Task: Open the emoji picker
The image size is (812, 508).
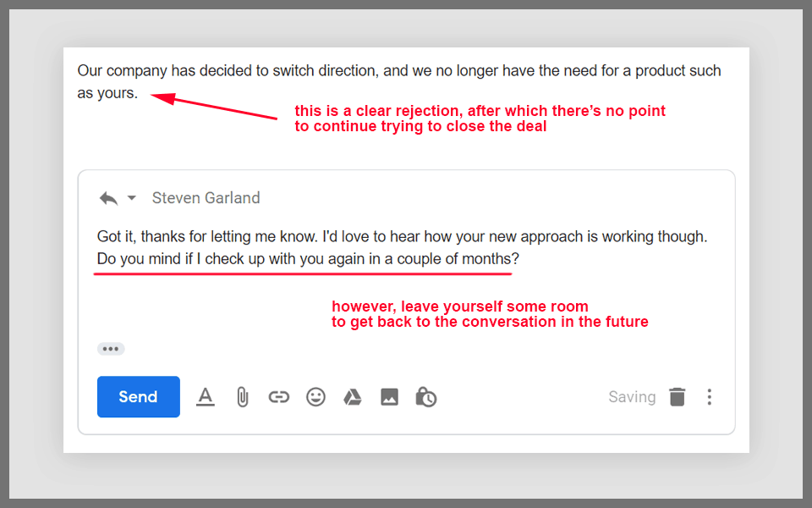Action: pos(315,397)
